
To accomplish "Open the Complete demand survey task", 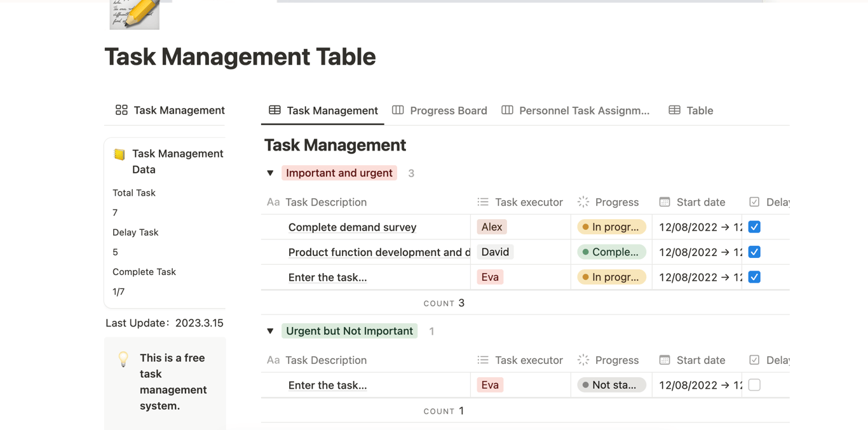I will click(x=352, y=227).
